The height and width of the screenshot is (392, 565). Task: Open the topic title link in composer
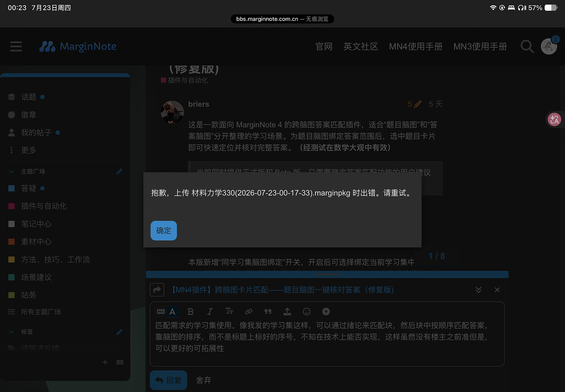pyautogui.click(x=281, y=290)
